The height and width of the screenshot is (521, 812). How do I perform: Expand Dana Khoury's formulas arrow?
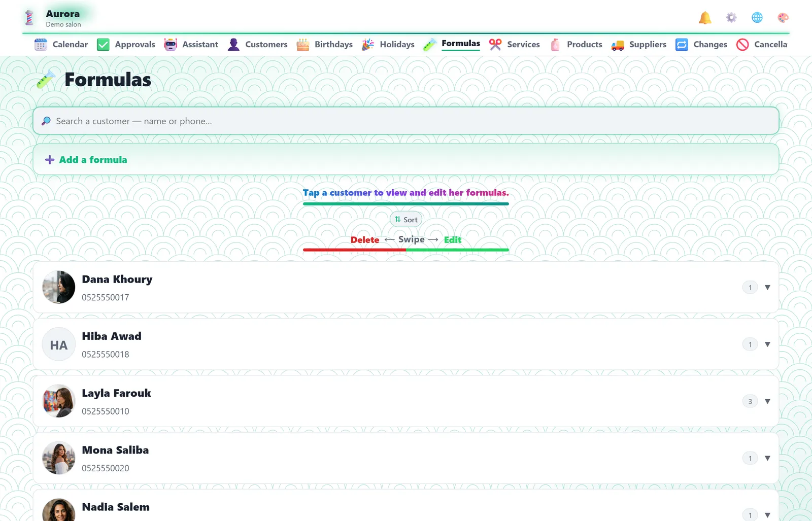(767, 288)
